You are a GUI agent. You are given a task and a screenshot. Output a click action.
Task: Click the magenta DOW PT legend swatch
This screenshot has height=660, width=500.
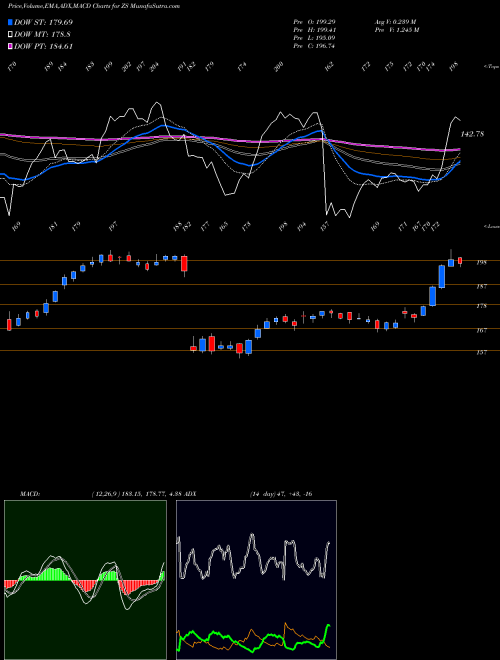(x=10, y=46)
